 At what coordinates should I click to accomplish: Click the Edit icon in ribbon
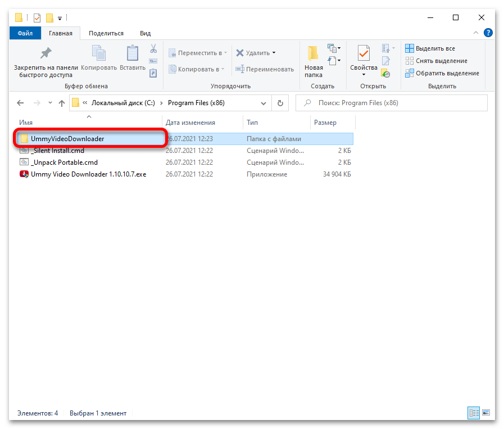[x=385, y=61]
